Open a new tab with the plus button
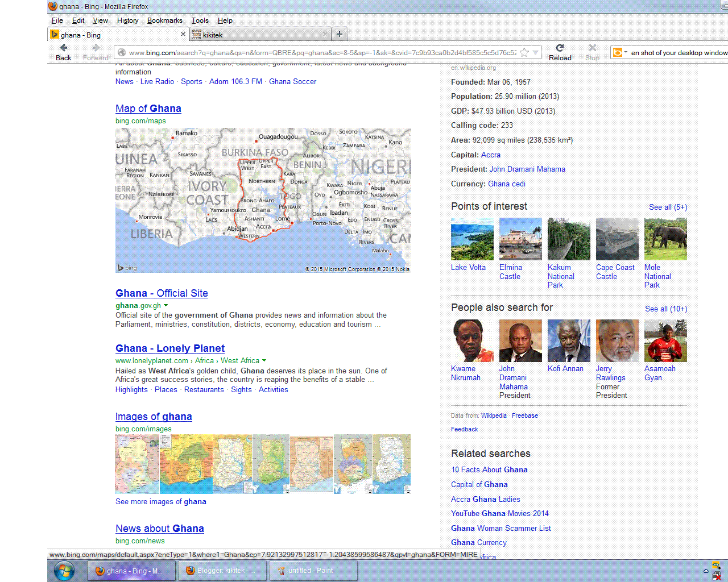This screenshot has width=728, height=582. tap(340, 34)
